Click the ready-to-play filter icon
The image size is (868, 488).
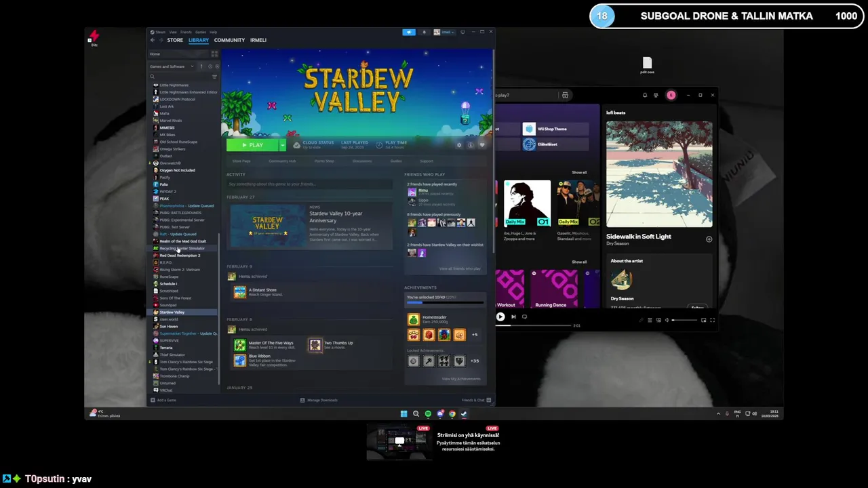pos(216,66)
